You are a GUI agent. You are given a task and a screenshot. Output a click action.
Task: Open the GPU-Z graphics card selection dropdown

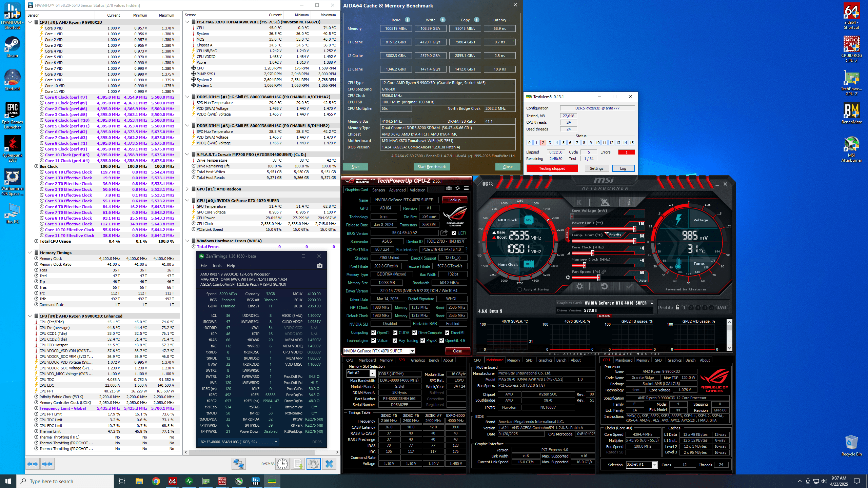click(x=412, y=351)
